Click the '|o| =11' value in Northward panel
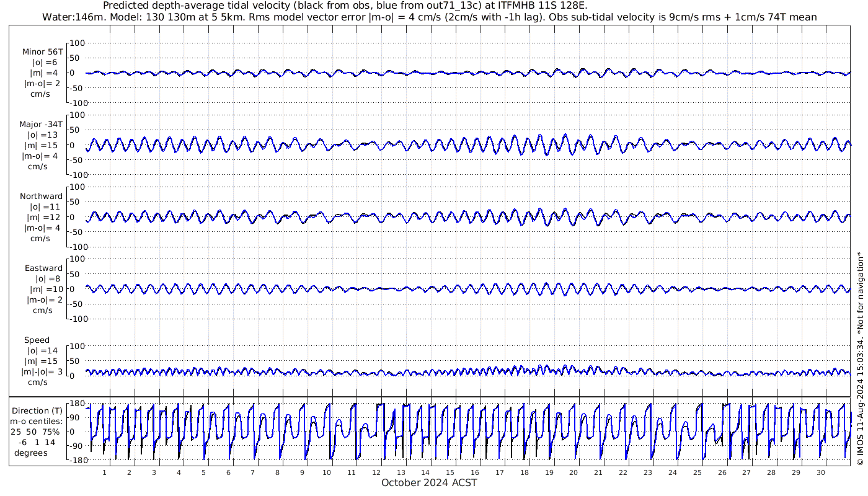 click(x=45, y=207)
